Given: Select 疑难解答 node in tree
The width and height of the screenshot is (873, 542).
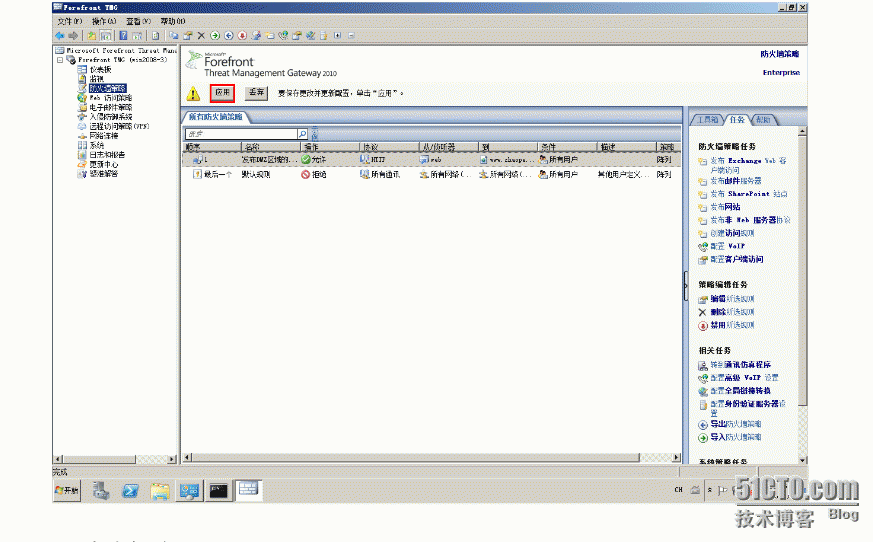Looking at the screenshot, I should (104, 173).
